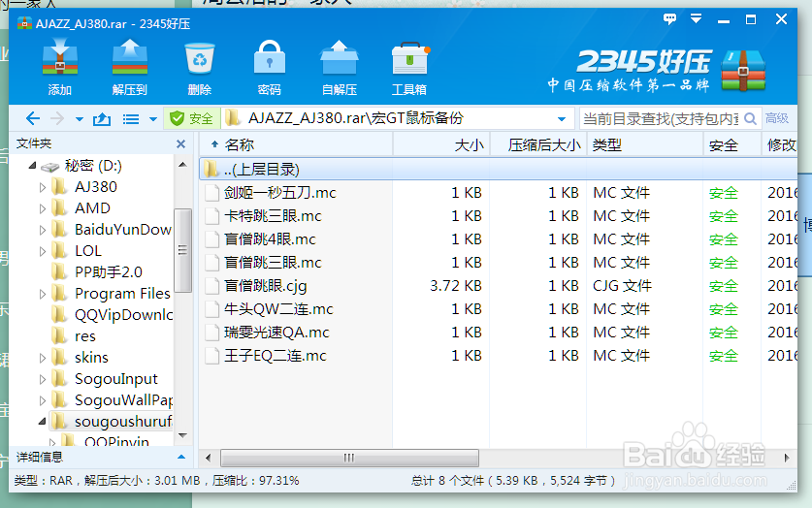Click the 删除 (Delete) trash icon
812x508 pixels.
click(x=200, y=67)
